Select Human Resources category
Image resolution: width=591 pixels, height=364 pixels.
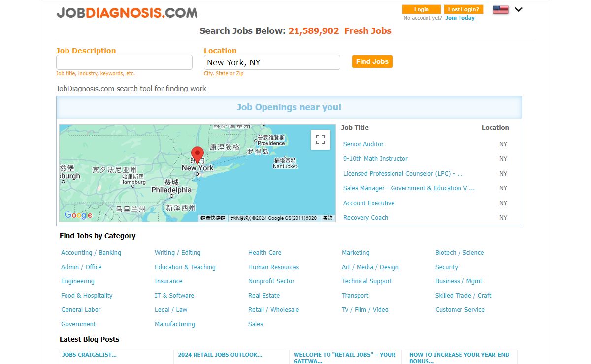[273, 267]
